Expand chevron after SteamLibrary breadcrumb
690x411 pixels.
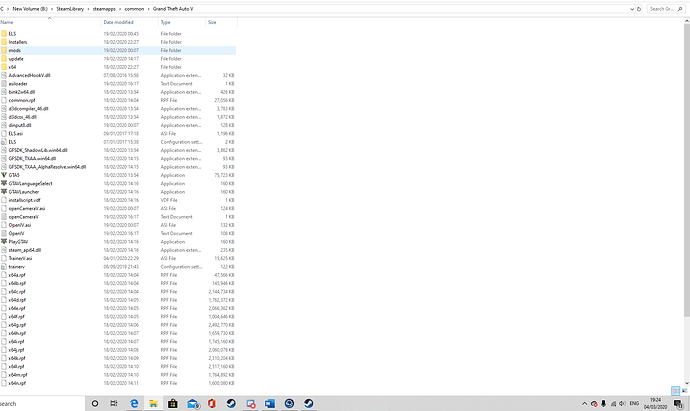click(88, 9)
